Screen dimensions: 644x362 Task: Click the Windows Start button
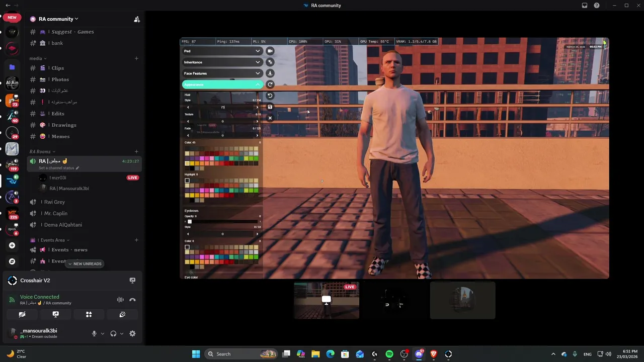pyautogui.click(x=196, y=354)
